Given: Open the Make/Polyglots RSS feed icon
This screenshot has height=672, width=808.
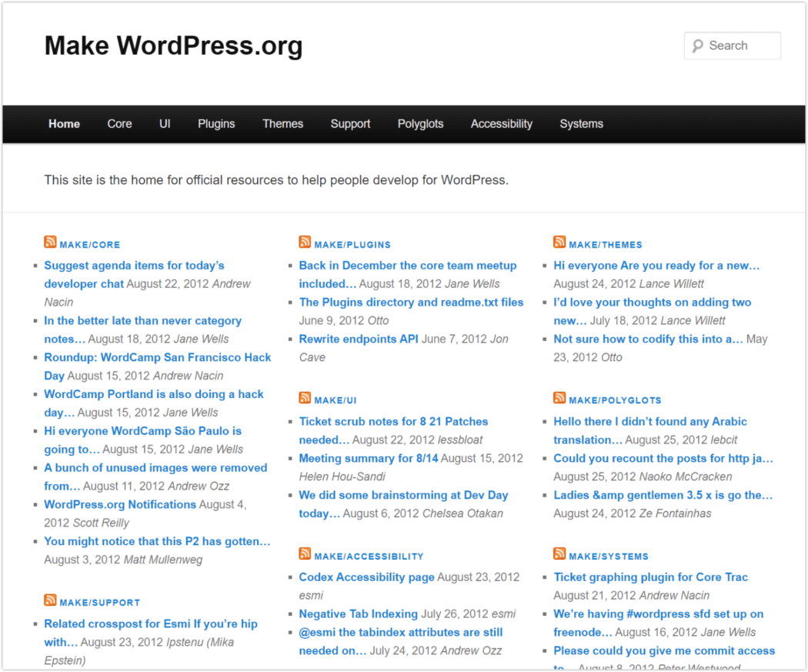Looking at the screenshot, I should (x=559, y=398).
